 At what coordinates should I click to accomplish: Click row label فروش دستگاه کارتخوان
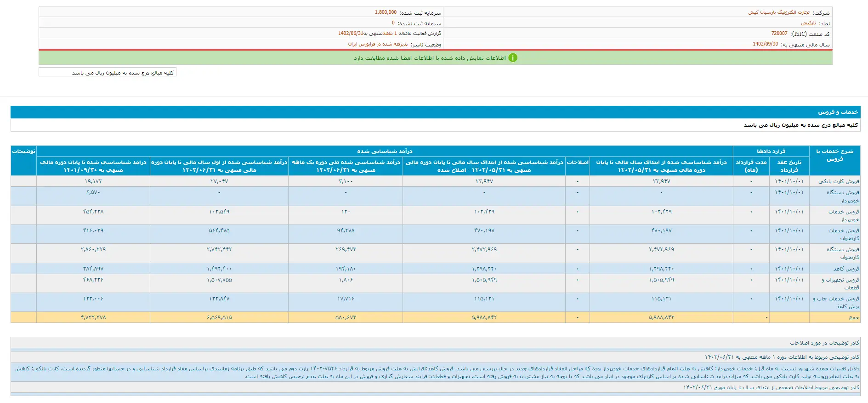tap(843, 253)
